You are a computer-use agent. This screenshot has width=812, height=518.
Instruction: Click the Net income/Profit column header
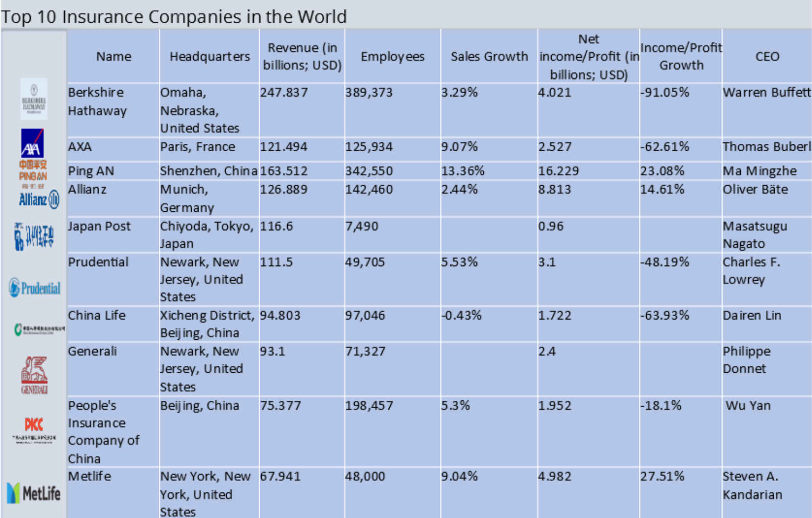pos(588,56)
